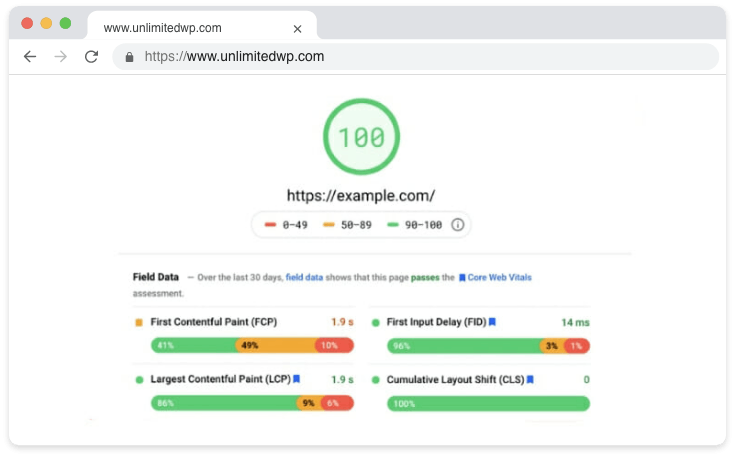This screenshot has width=735, height=458.
Task: Select the www.unlimitedwp.com browser tab
Action: point(180,28)
